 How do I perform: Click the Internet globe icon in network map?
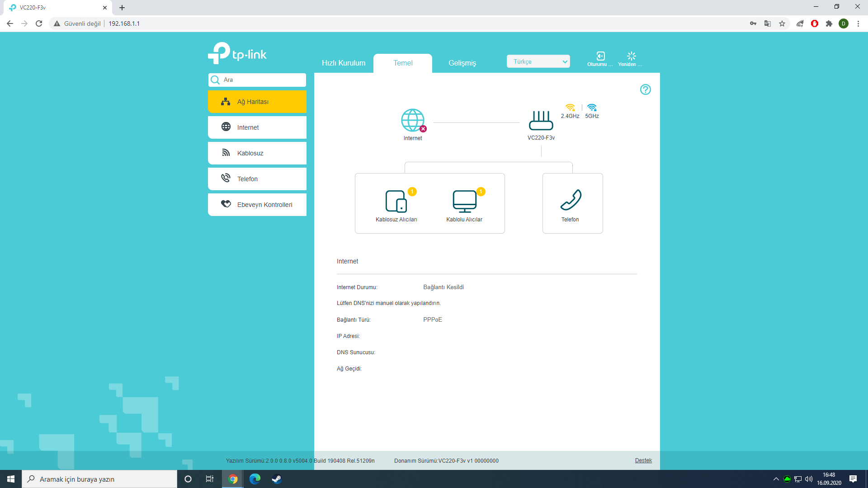point(413,120)
